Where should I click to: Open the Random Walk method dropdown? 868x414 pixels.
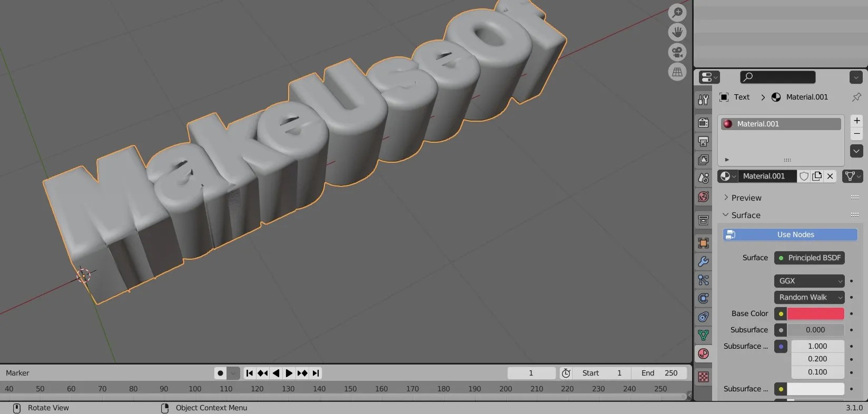tap(810, 297)
